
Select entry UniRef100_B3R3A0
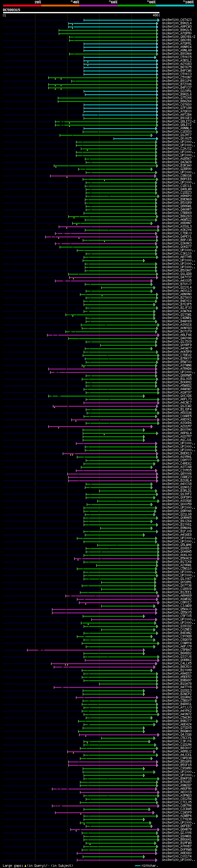click(x=177, y=165)
